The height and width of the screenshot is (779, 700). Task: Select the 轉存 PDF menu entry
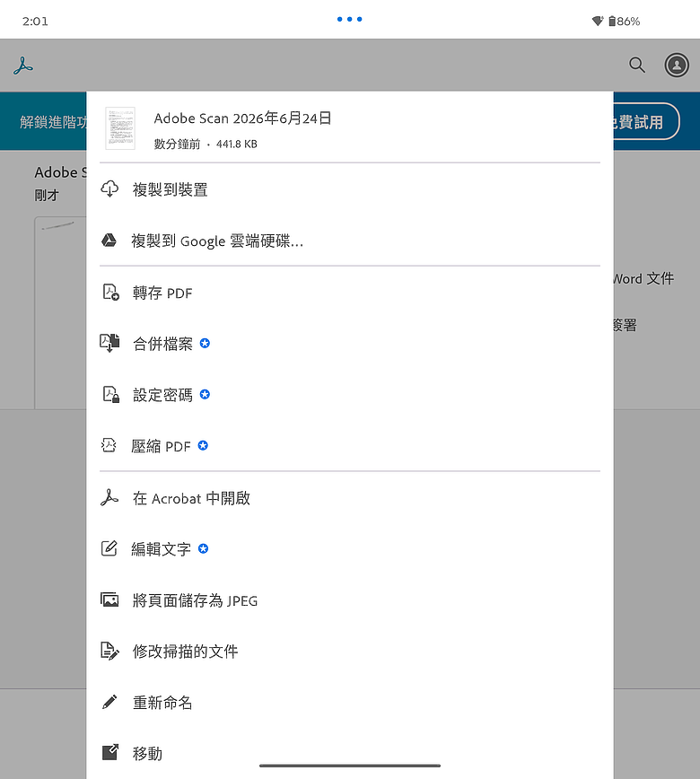point(350,293)
